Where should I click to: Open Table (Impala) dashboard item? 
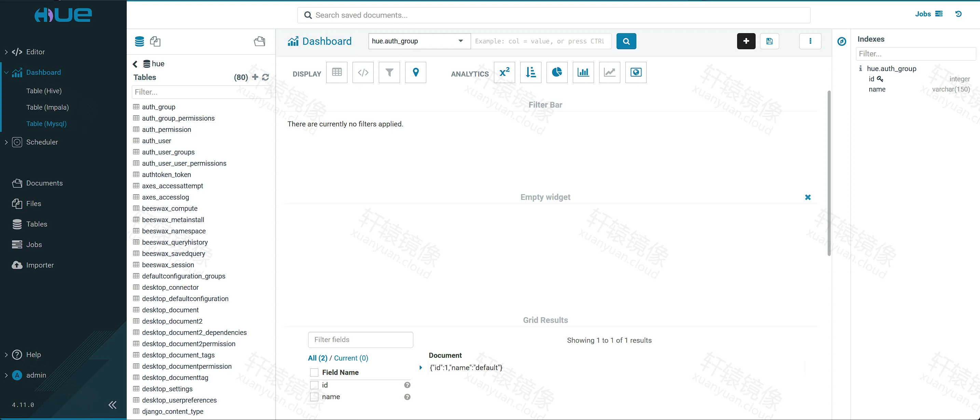click(47, 107)
